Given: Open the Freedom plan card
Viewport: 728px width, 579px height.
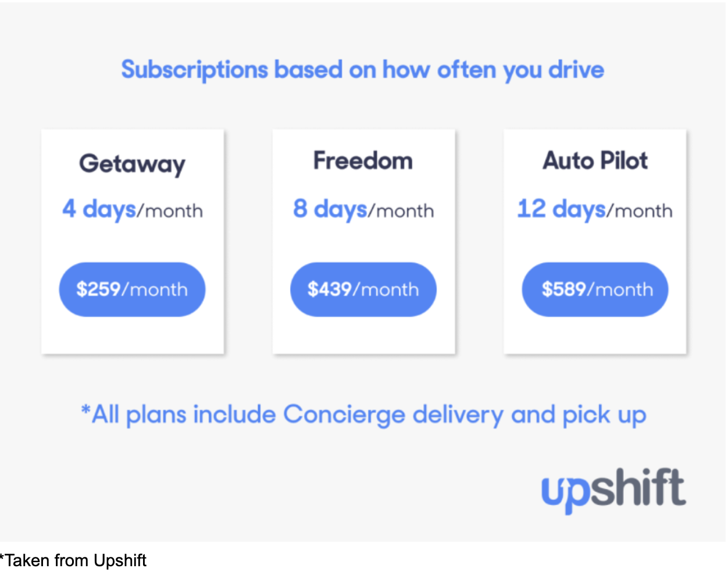Looking at the screenshot, I should 364,241.
